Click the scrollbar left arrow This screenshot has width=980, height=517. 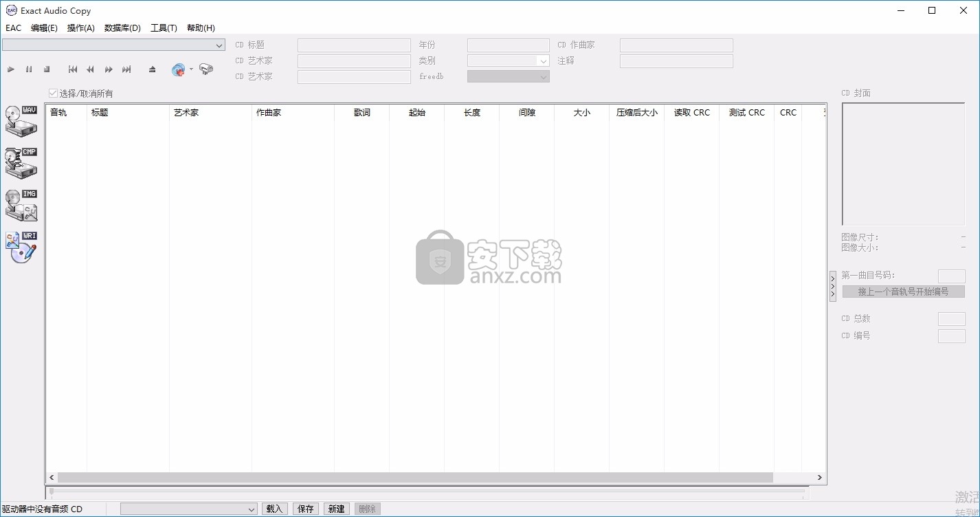(x=52, y=477)
